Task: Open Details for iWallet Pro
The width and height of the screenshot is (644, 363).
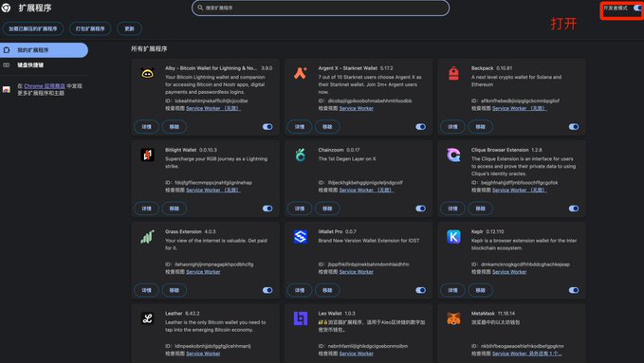Action: (300, 290)
